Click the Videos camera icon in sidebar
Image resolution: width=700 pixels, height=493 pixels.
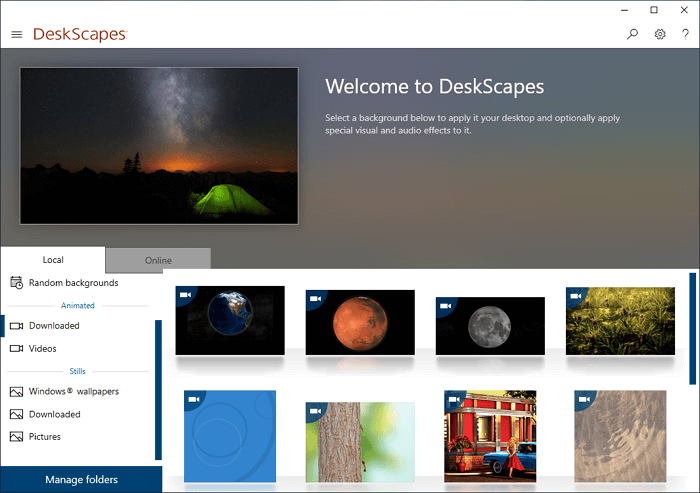16,348
